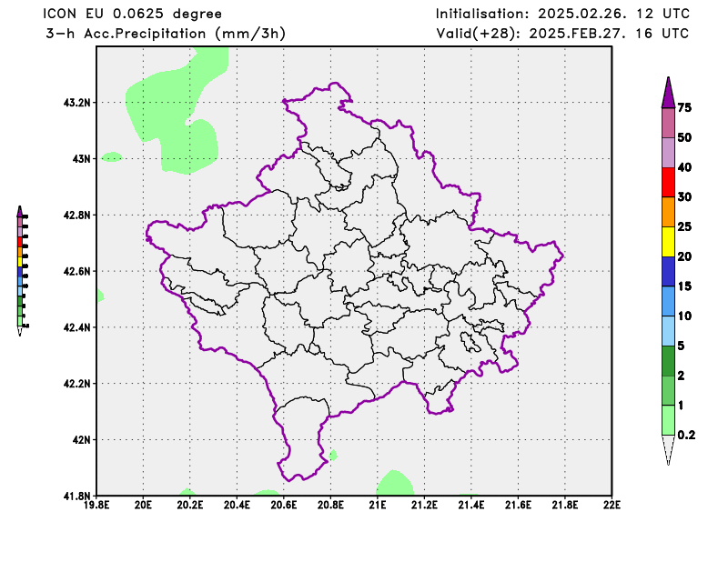This screenshot has width=728, height=562.
Task: Click the legend value label 15
Action: tap(684, 286)
